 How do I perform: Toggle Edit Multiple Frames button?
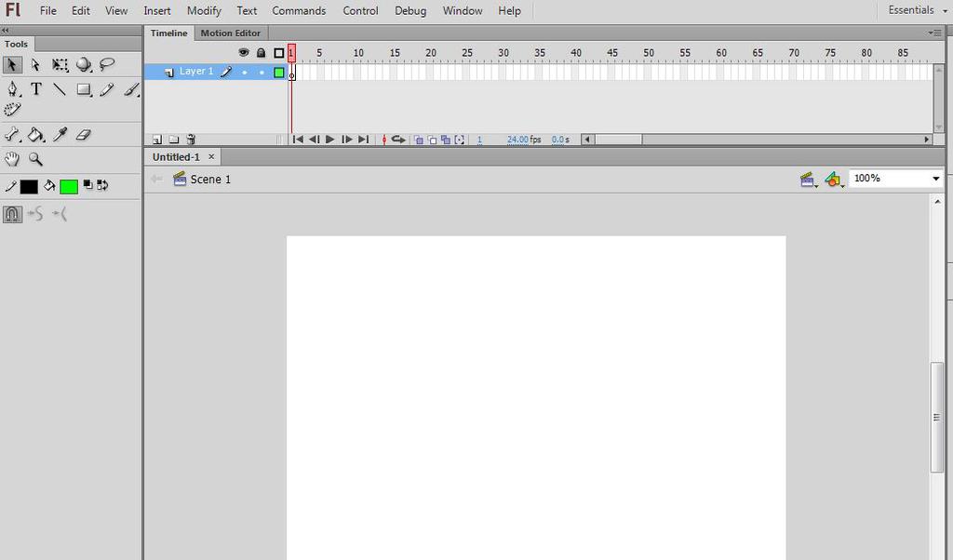click(446, 140)
